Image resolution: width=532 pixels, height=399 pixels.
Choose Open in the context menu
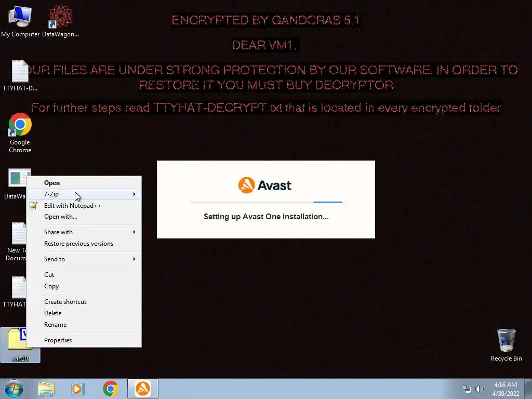point(84,183)
